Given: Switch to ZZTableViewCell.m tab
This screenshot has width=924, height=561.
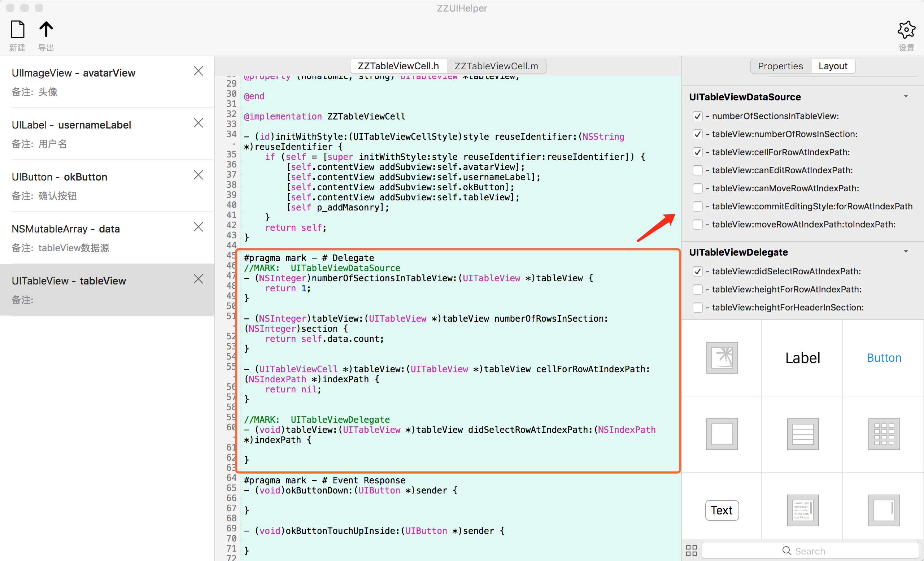Looking at the screenshot, I should coord(496,66).
